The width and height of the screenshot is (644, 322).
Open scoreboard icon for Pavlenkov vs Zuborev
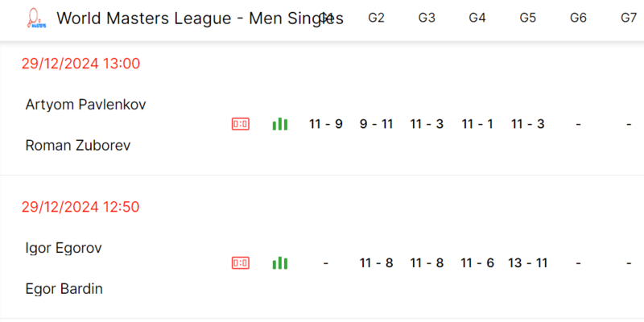tap(240, 124)
